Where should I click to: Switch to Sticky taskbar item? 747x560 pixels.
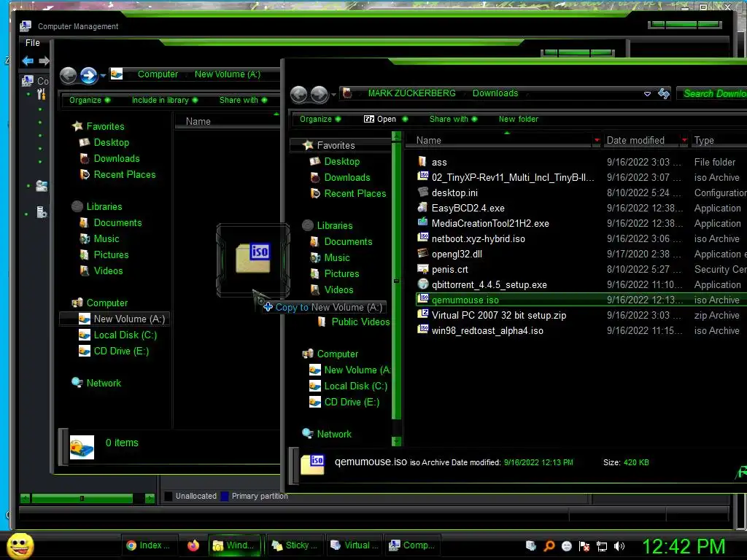click(295, 545)
